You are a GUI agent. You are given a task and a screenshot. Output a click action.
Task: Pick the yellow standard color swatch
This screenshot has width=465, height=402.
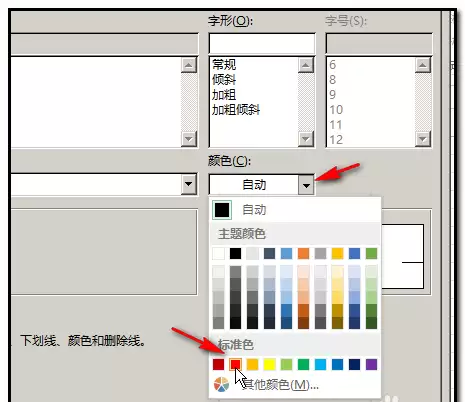coord(269,364)
